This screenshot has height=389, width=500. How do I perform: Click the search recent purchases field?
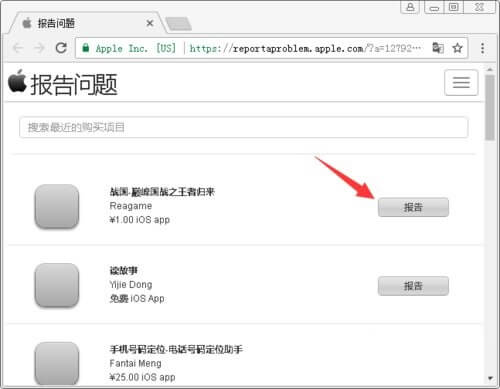pos(244,127)
